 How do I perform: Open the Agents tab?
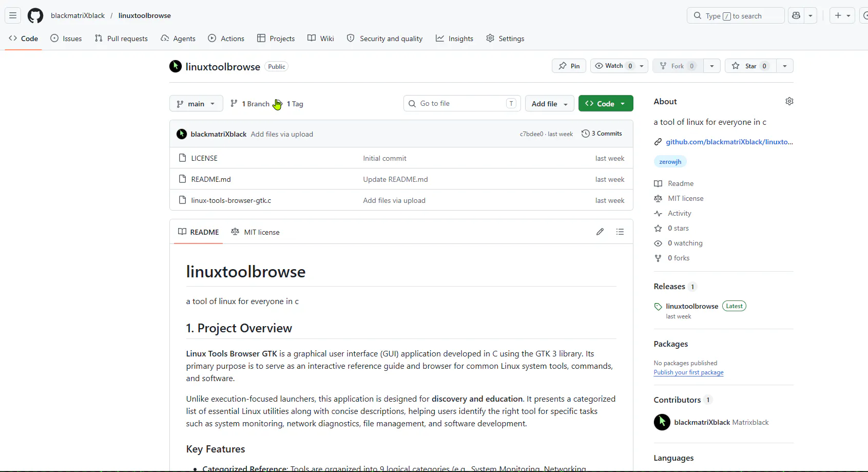178,39
